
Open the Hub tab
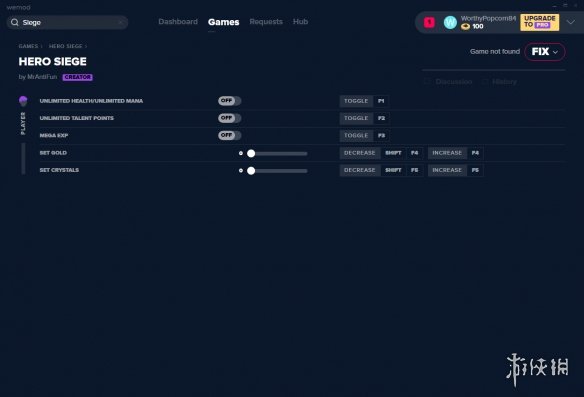[x=300, y=22]
